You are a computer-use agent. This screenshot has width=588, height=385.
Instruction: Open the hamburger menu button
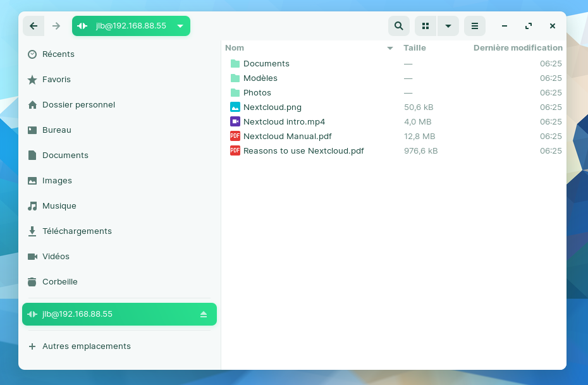click(474, 26)
